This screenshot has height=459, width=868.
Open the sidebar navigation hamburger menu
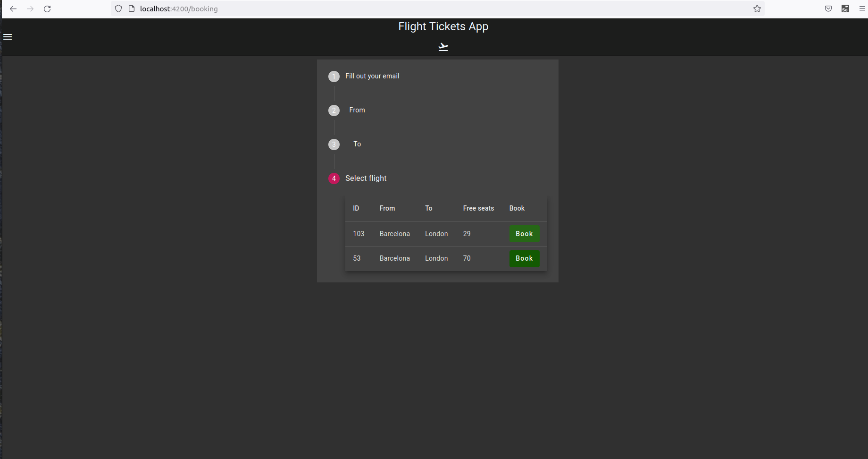[x=8, y=37]
